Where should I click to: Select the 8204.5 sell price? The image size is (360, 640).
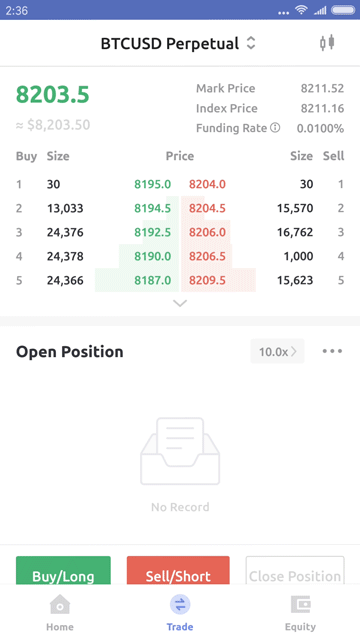(207, 209)
